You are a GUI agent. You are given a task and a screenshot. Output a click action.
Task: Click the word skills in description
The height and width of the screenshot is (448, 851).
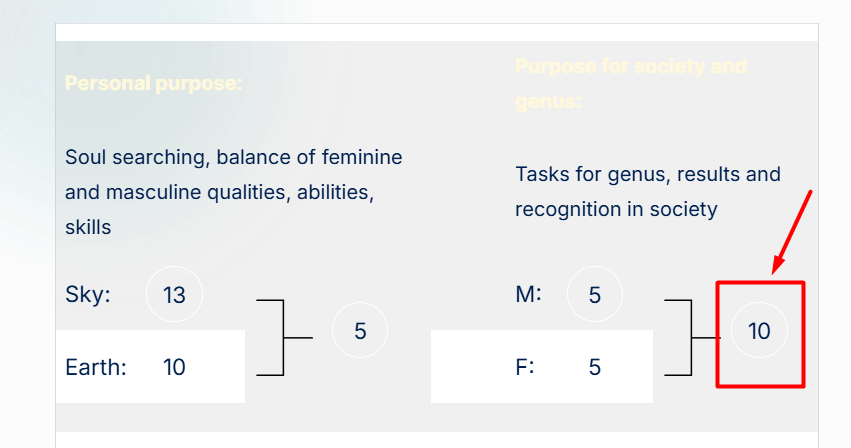click(88, 227)
